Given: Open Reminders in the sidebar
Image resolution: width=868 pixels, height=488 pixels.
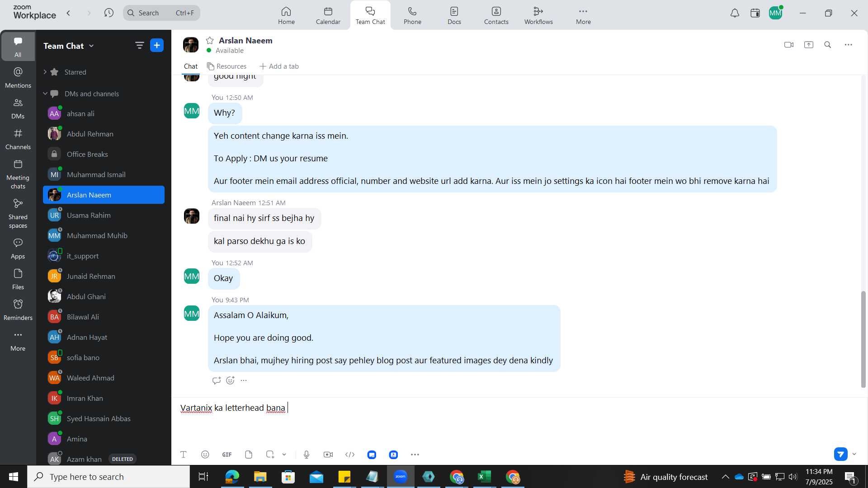Looking at the screenshot, I should [x=18, y=310].
